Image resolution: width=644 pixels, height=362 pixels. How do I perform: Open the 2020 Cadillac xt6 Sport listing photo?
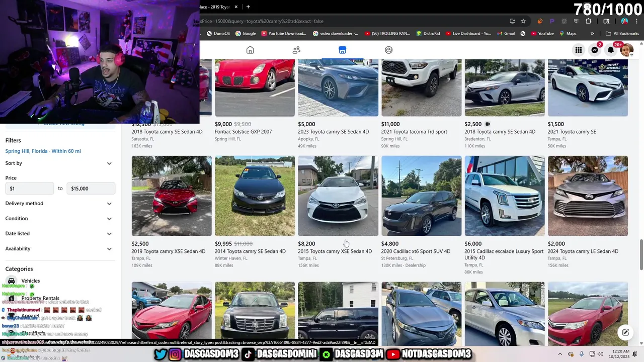(x=421, y=196)
